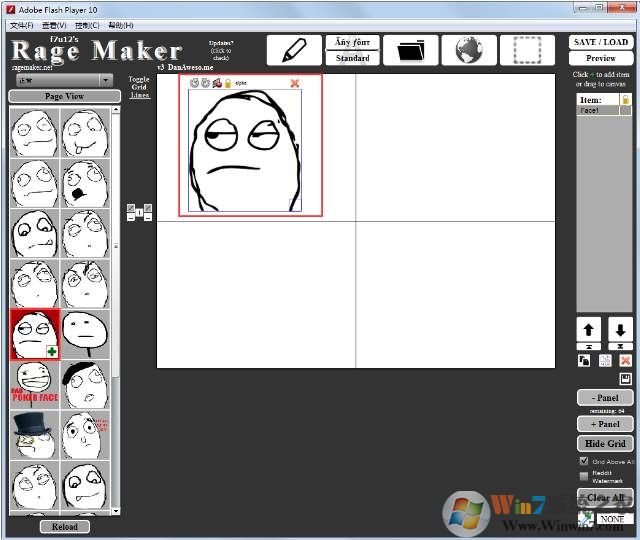Choose the face wearing a black beret
The width and height of the screenshot is (640, 540).
tap(85, 385)
